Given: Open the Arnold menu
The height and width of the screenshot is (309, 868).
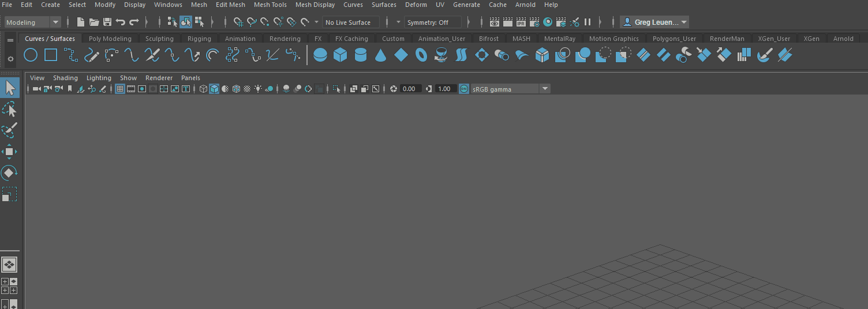Looking at the screenshot, I should point(525,5).
